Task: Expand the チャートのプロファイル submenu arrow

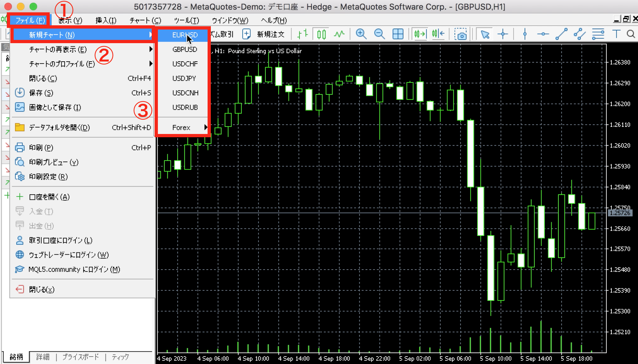Action: coord(150,64)
